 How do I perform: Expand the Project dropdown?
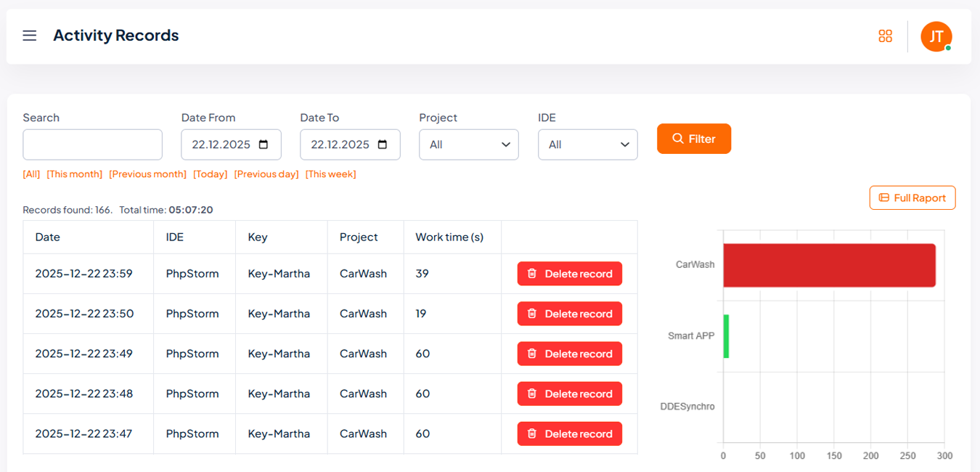(x=469, y=145)
